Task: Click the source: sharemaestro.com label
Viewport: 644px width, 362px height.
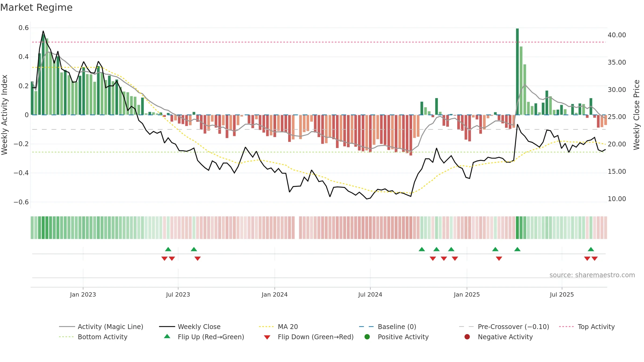Action: [x=592, y=275]
